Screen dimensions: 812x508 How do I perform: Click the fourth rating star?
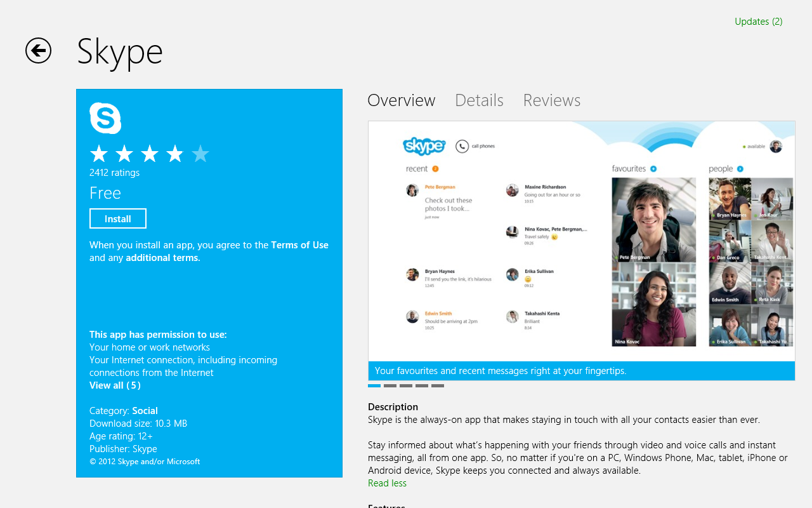[175, 154]
